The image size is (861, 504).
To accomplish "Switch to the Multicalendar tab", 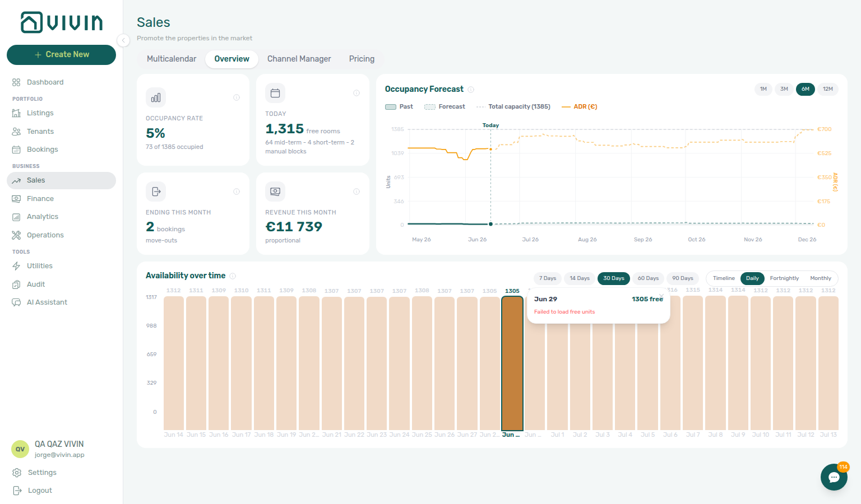I will (172, 59).
